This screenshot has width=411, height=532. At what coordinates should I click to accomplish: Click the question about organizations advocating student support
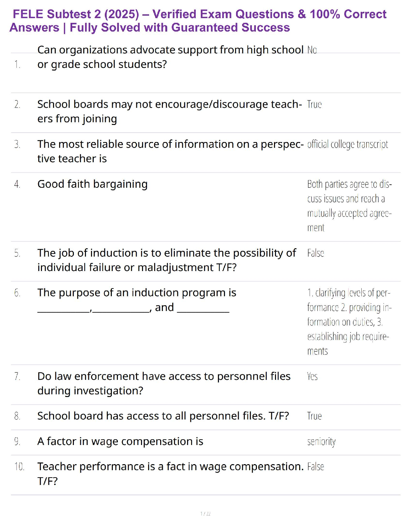(x=170, y=57)
